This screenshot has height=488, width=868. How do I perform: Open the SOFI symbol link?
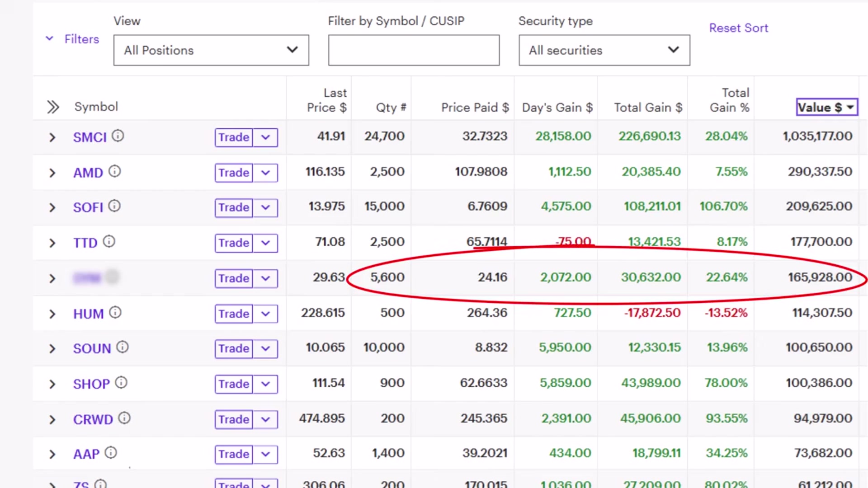88,207
